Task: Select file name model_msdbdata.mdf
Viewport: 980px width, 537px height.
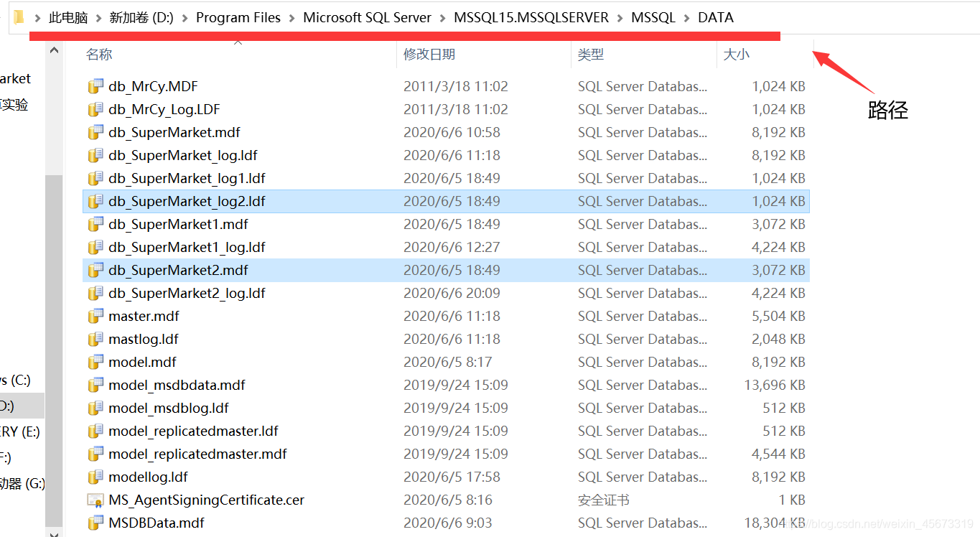Action: tap(177, 385)
